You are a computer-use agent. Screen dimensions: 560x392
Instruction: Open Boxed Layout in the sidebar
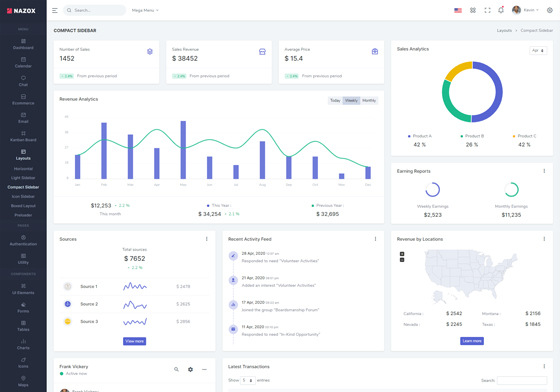23,206
